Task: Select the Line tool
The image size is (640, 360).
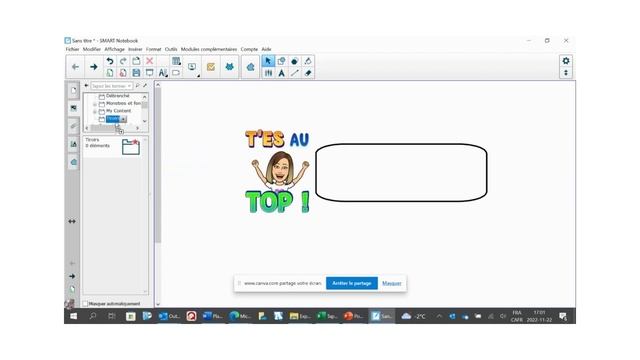Action: (294, 73)
